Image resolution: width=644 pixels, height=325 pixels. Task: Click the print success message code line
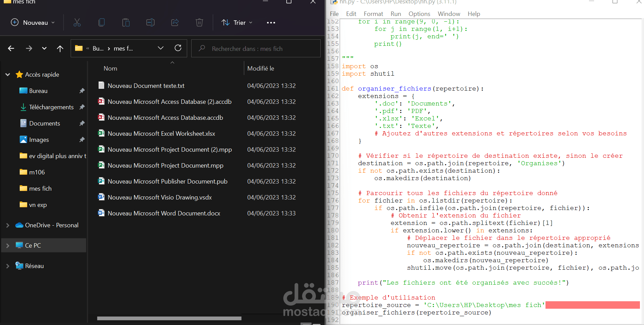[x=463, y=283]
